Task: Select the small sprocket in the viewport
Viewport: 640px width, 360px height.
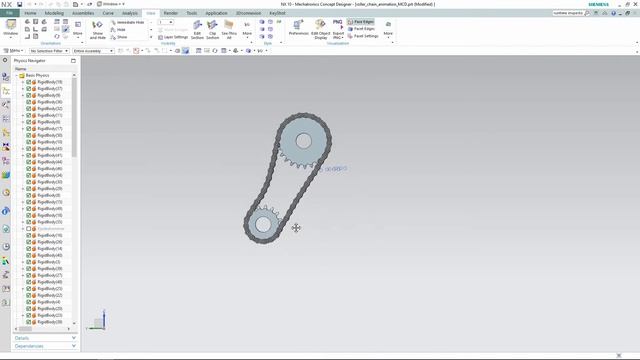Action: pyautogui.click(x=263, y=224)
